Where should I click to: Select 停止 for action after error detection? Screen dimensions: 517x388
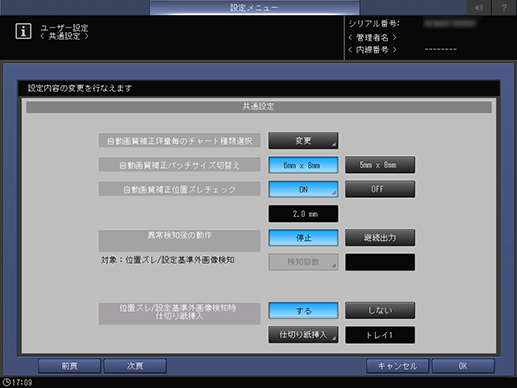303,238
